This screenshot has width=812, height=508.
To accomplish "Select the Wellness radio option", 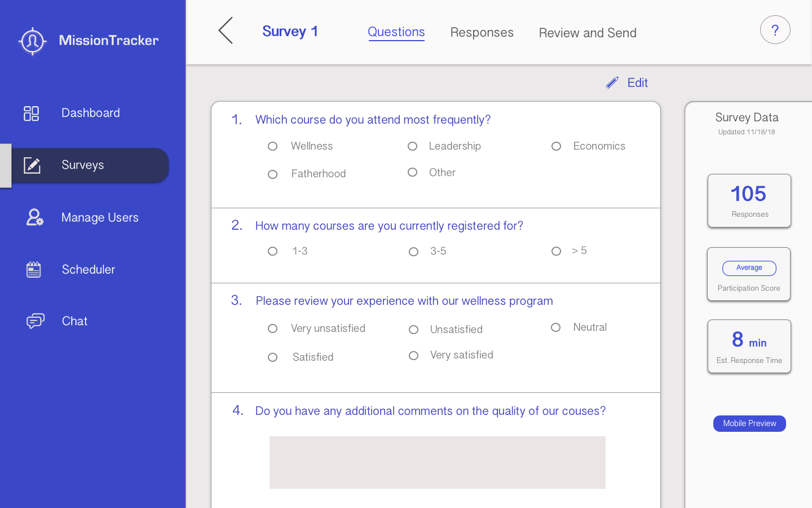I will (x=273, y=147).
